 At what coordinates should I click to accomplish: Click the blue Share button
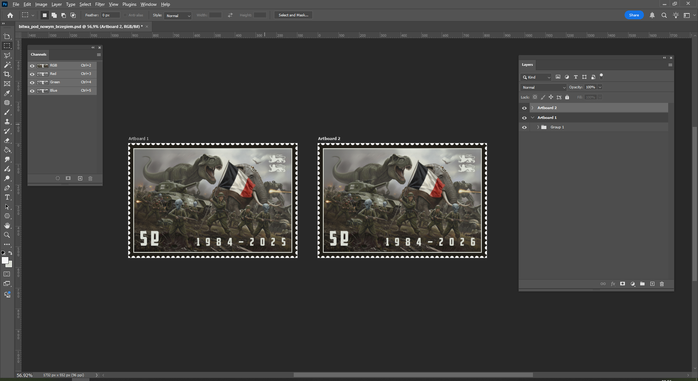pyautogui.click(x=634, y=15)
